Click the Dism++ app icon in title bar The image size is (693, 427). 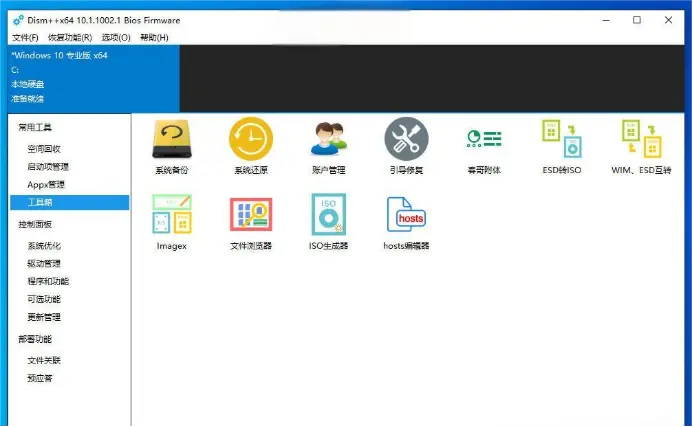pos(18,20)
